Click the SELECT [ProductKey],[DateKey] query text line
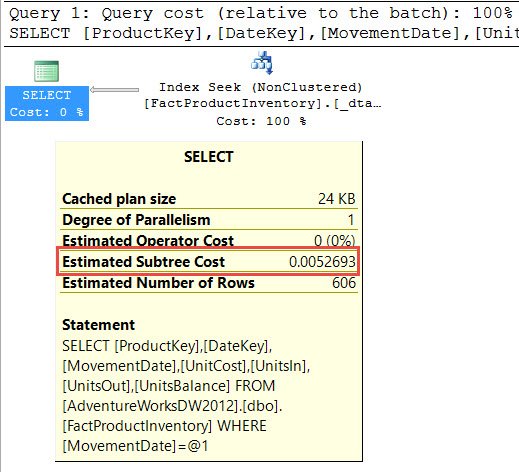The width and height of the screenshot is (519, 472). pyautogui.click(x=264, y=33)
